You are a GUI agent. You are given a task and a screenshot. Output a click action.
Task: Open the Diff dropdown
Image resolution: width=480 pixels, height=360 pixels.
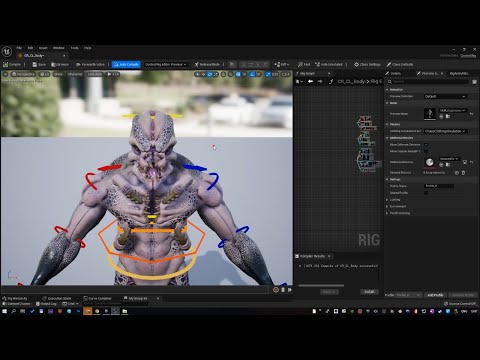point(281,64)
